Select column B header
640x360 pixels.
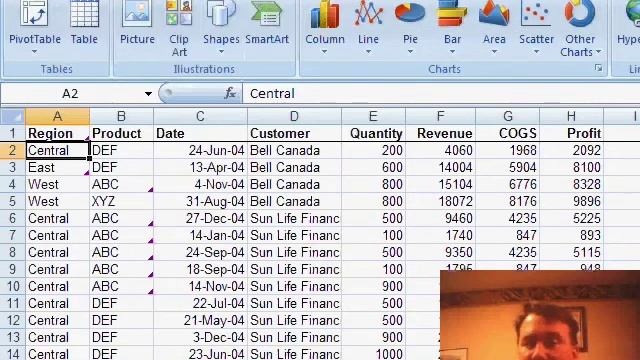click(x=121, y=116)
